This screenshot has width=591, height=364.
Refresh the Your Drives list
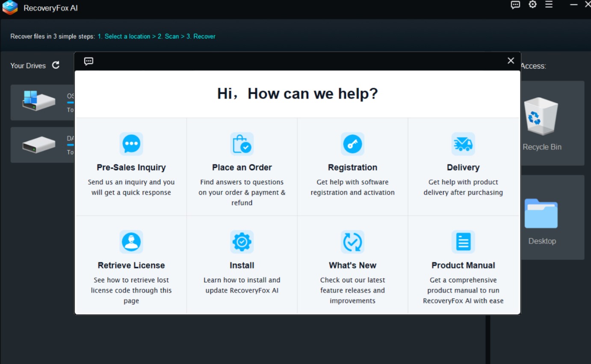56,65
